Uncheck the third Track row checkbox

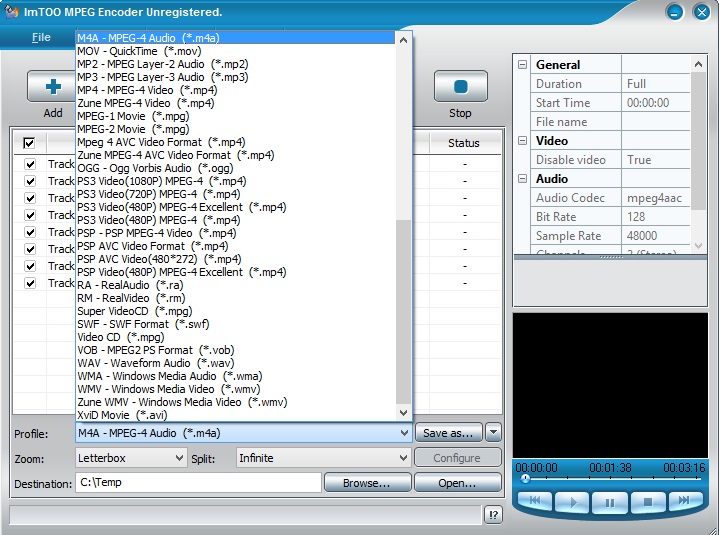(x=30, y=198)
